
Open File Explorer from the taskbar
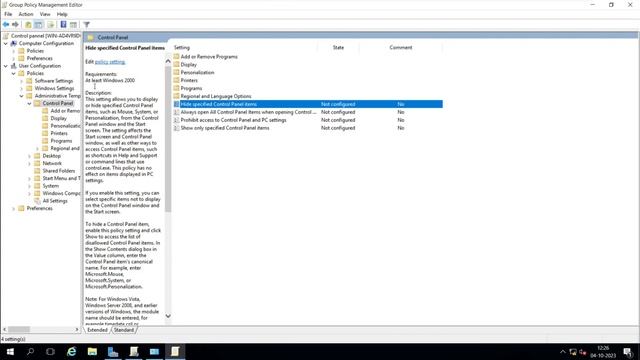[92, 351]
